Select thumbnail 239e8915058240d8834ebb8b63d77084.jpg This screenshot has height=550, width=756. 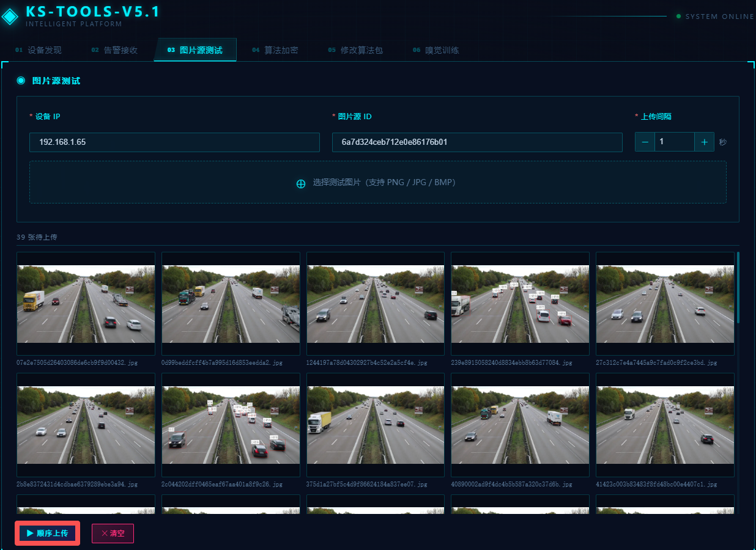click(x=521, y=304)
